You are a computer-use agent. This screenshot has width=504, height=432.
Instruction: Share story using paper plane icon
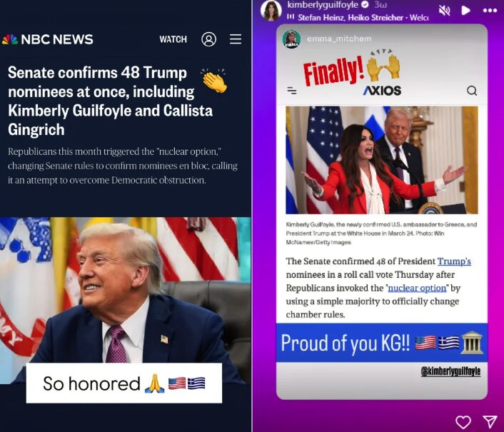[x=490, y=421]
